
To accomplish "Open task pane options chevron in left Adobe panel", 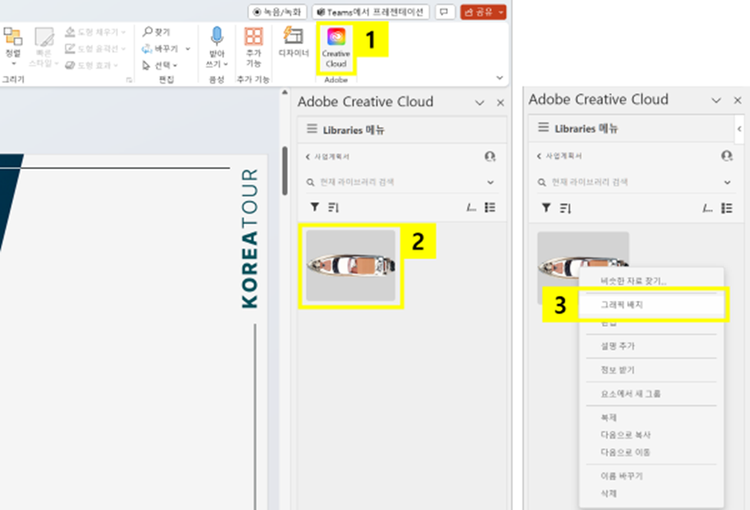I will (x=479, y=102).
